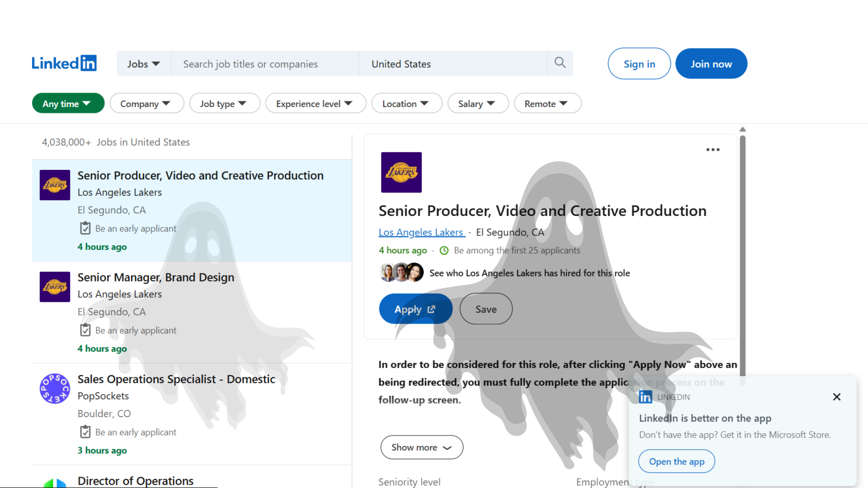The height and width of the screenshot is (488, 868).
Task: Click clipboard icon on PopSockets listing
Action: click(85, 432)
